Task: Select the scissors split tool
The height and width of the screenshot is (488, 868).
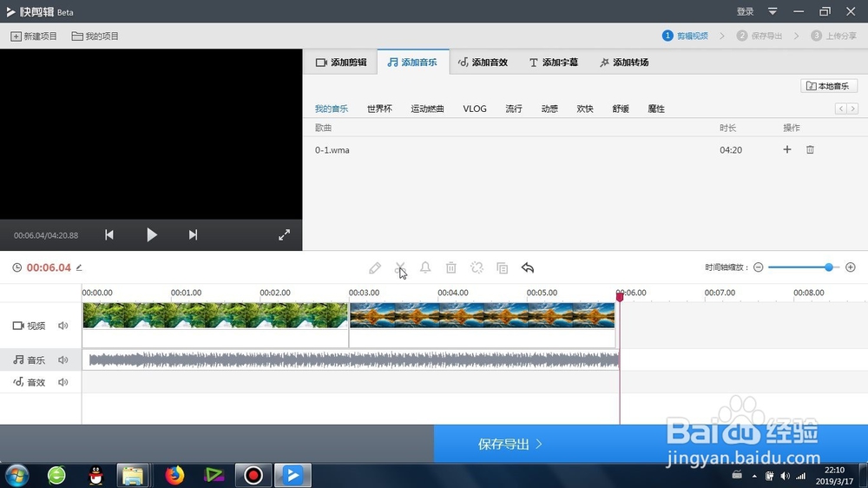Action: pyautogui.click(x=400, y=268)
